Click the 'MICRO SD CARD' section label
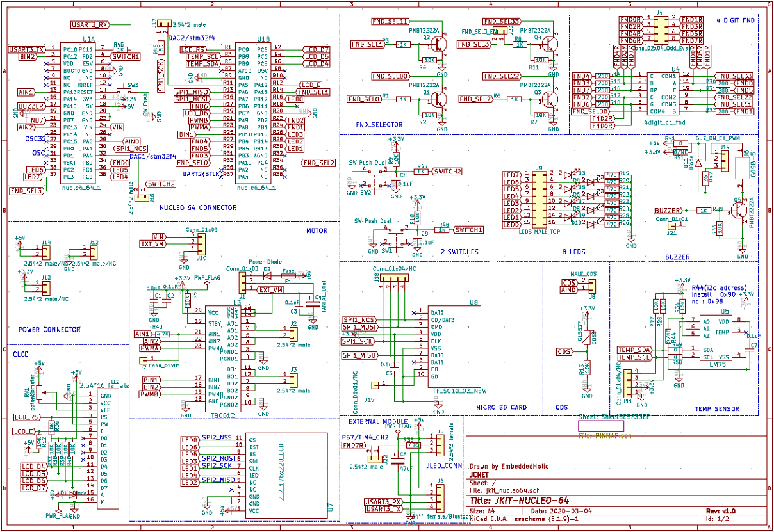The image size is (774, 532). point(501,407)
